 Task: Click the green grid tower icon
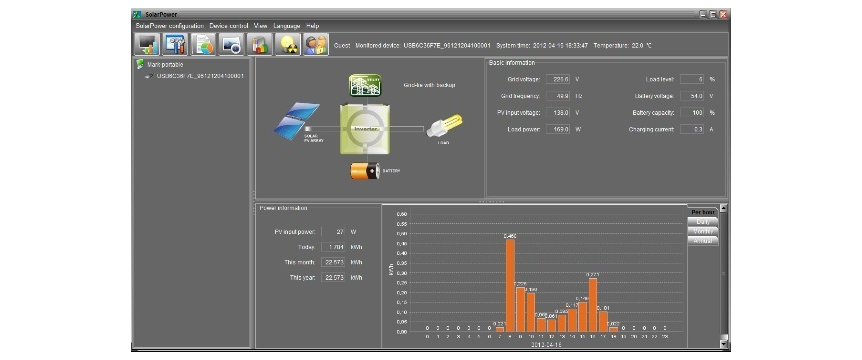coord(366,85)
